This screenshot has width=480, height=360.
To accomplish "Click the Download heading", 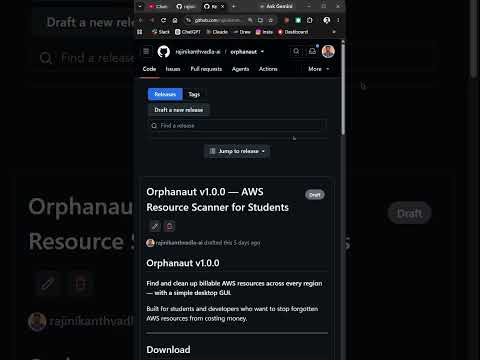I will coord(168,350).
